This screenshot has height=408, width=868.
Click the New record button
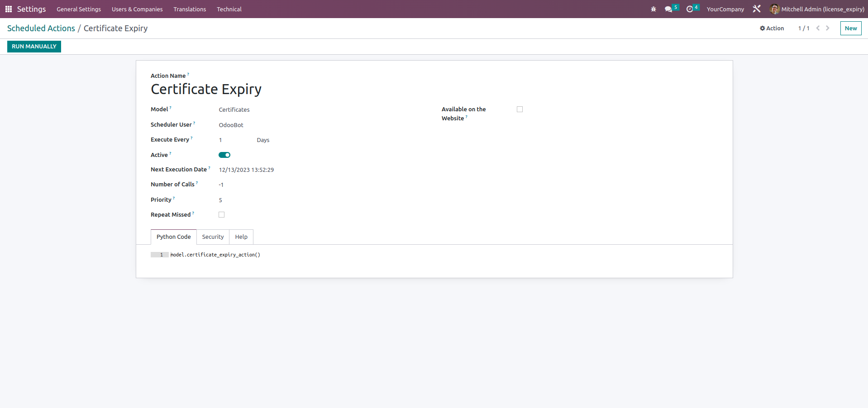[851, 28]
